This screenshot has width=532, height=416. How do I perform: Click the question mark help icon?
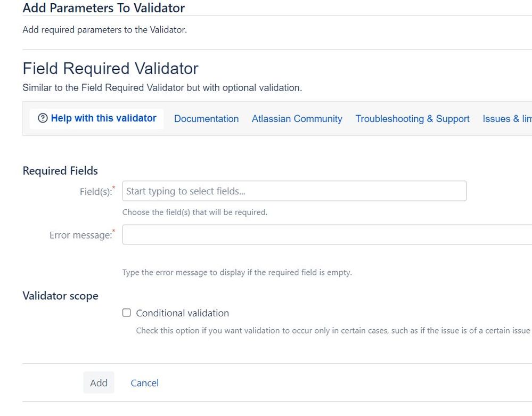pos(43,118)
